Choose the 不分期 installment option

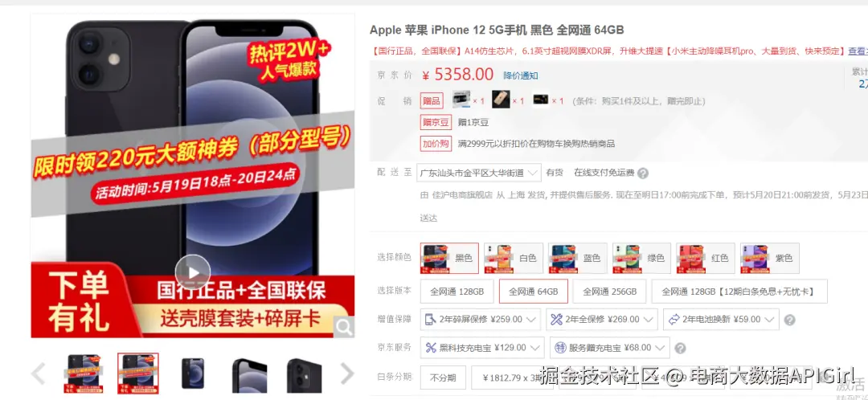[x=443, y=378]
